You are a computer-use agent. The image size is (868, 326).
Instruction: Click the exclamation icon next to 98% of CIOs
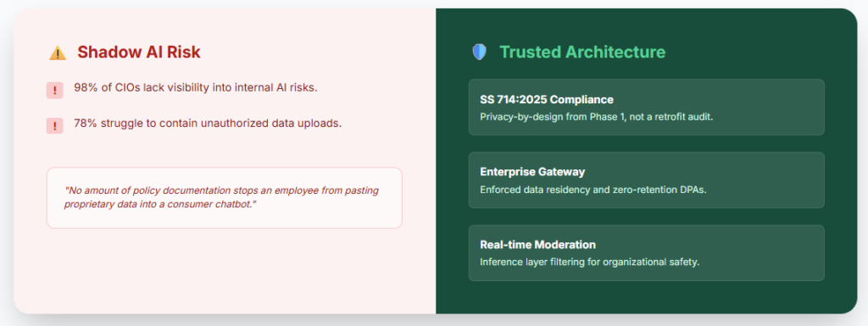tap(55, 90)
